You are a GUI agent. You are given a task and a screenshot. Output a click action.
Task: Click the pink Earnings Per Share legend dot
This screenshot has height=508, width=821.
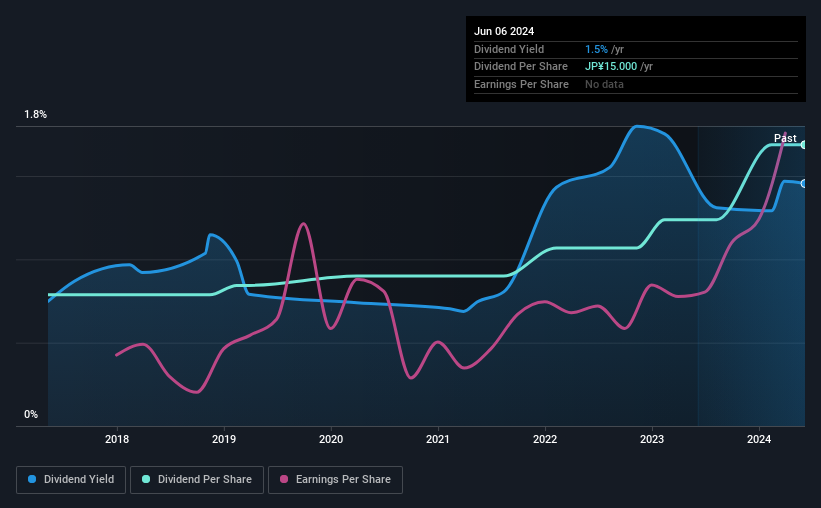(x=284, y=479)
